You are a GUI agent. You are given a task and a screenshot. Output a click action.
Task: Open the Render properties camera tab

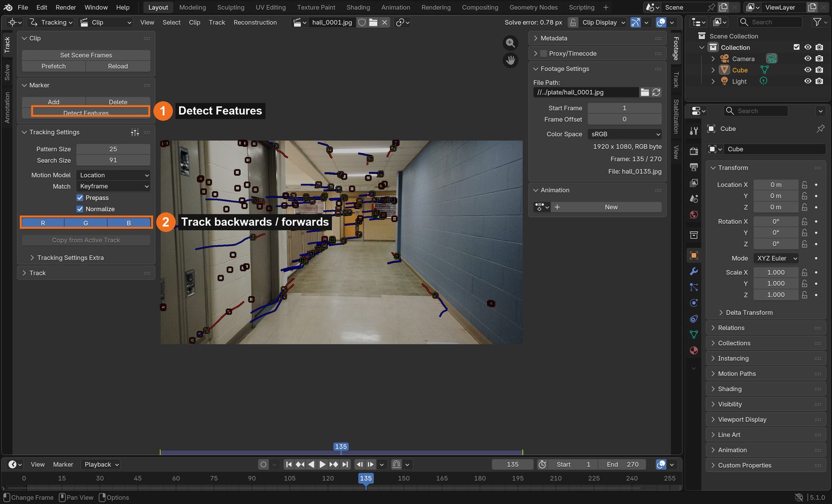pos(693,151)
